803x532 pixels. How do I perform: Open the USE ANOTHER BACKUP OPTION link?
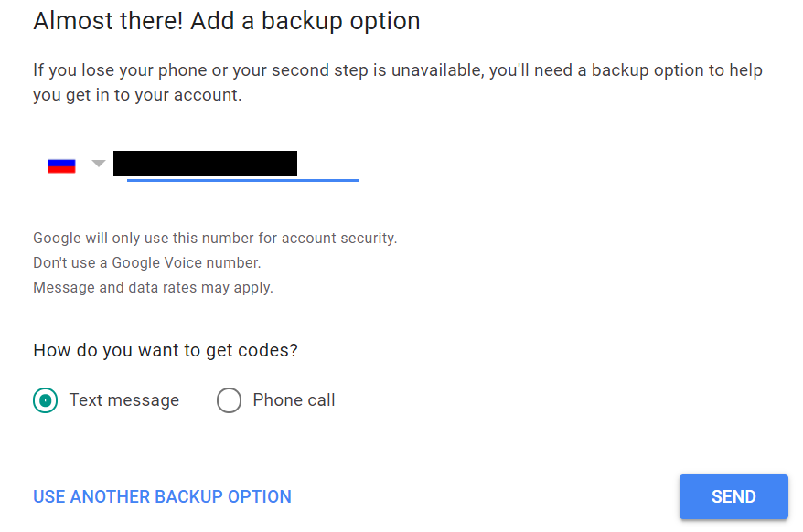[x=162, y=497]
